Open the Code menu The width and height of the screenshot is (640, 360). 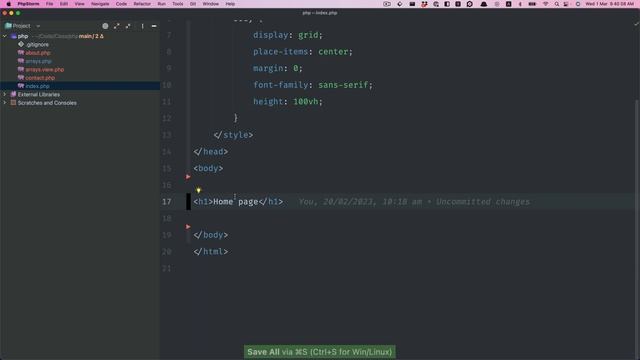(121, 4)
